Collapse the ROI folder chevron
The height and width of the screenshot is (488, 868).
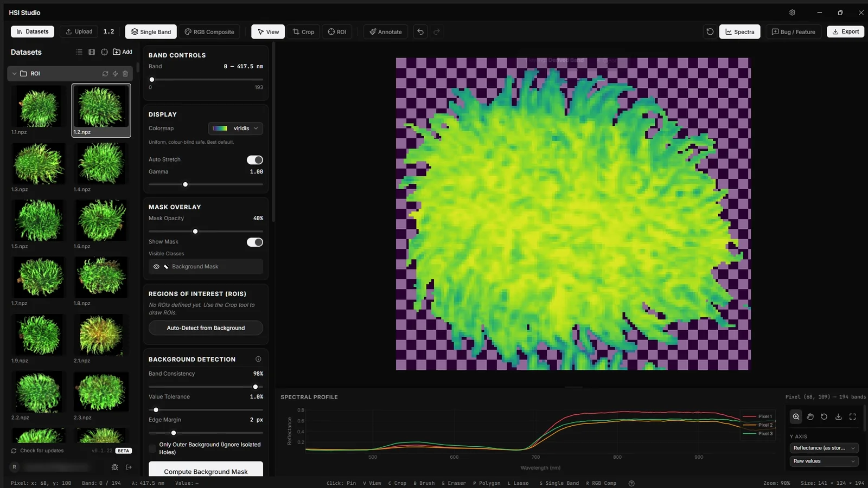[14, 74]
